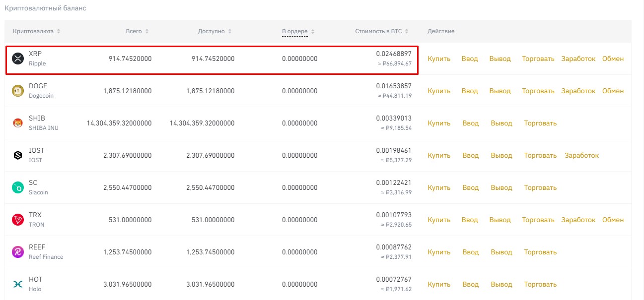
Task: Click Ввод in the SC row
Action: click(x=471, y=187)
